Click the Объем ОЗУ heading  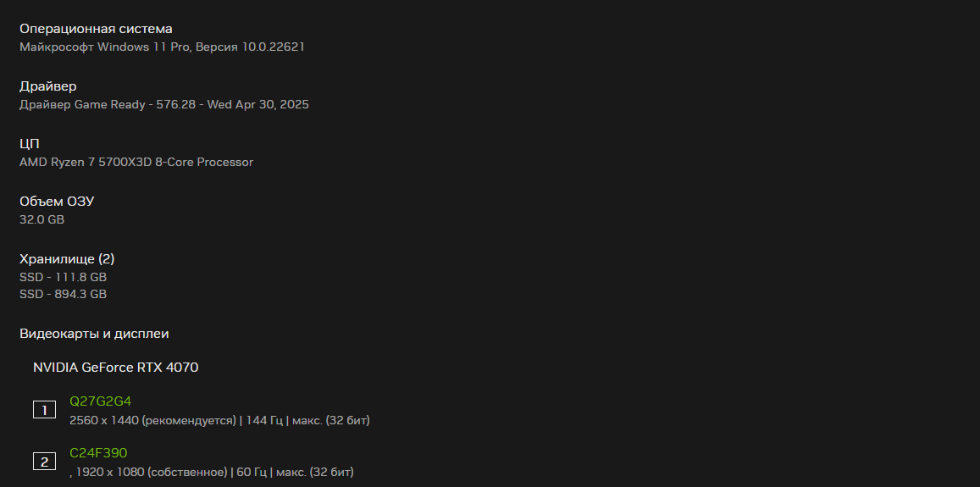pos(57,202)
